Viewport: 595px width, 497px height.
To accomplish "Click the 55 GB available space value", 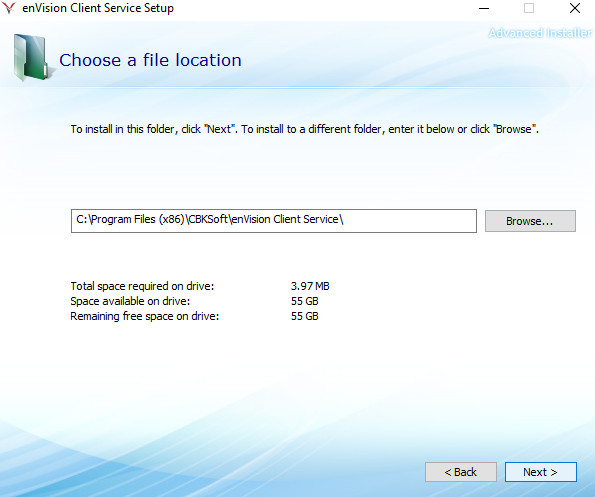I will (x=305, y=301).
